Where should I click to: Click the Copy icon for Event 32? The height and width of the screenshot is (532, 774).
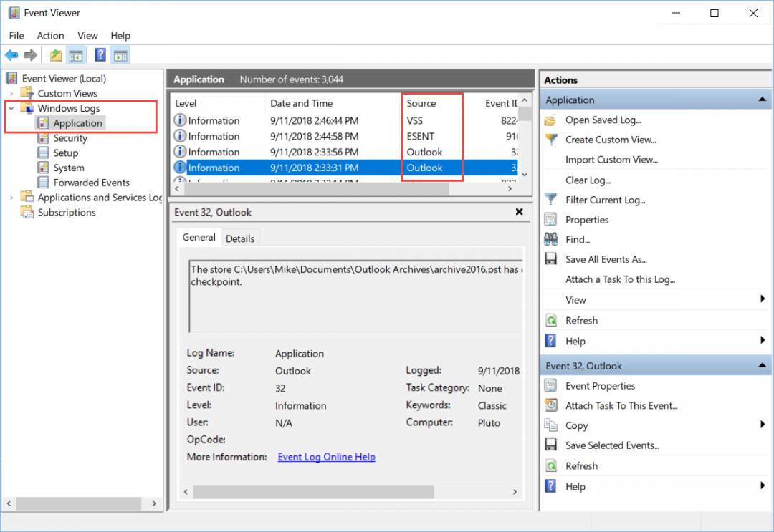point(550,425)
